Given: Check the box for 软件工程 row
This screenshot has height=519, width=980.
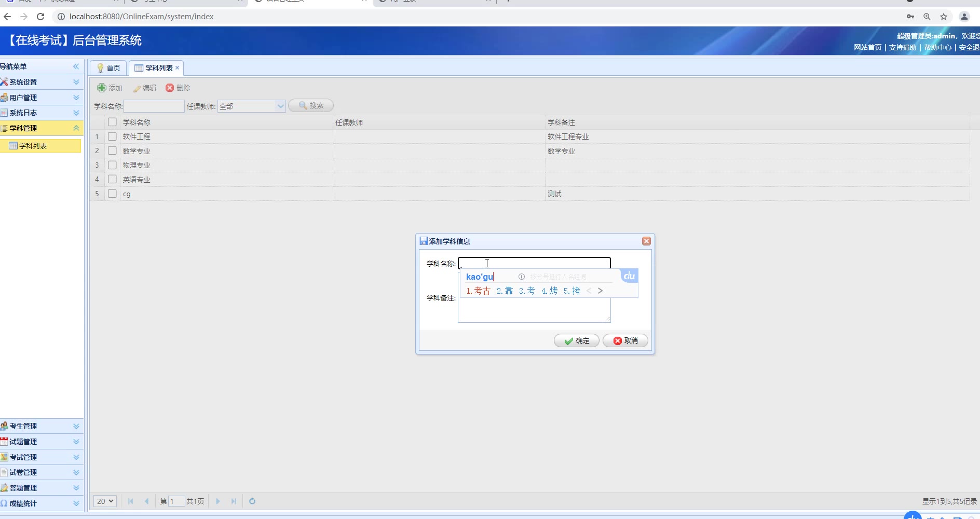Looking at the screenshot, I should [112, 136].
